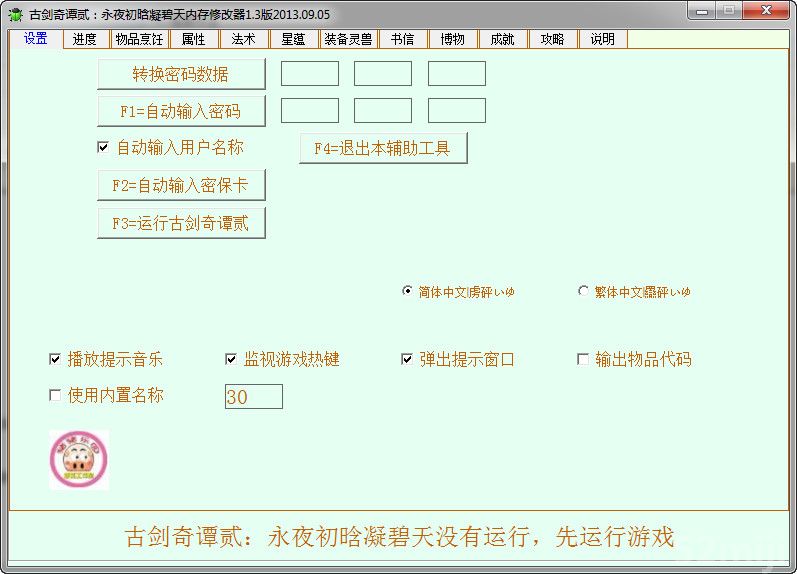Open the 博物 tab

point(452,39)
